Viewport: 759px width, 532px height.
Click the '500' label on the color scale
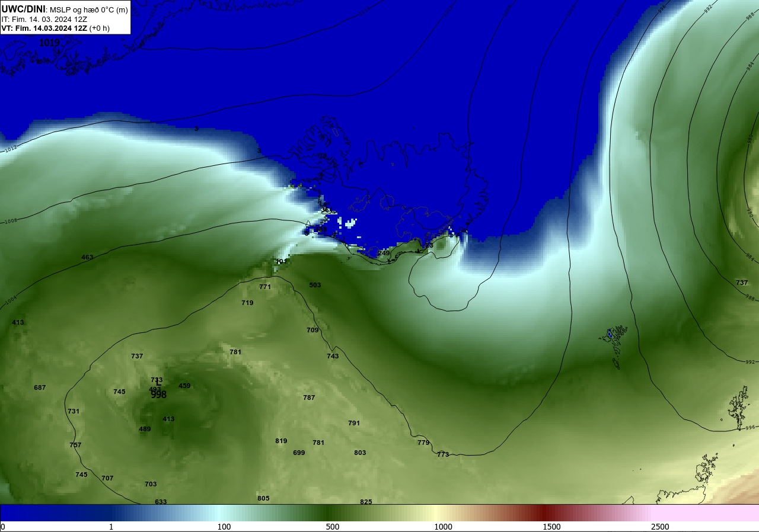pos(332,527)
